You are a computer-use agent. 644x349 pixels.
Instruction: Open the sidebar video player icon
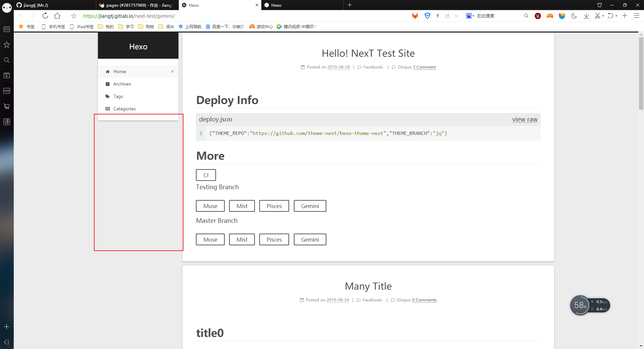click(x=7, y=76)
